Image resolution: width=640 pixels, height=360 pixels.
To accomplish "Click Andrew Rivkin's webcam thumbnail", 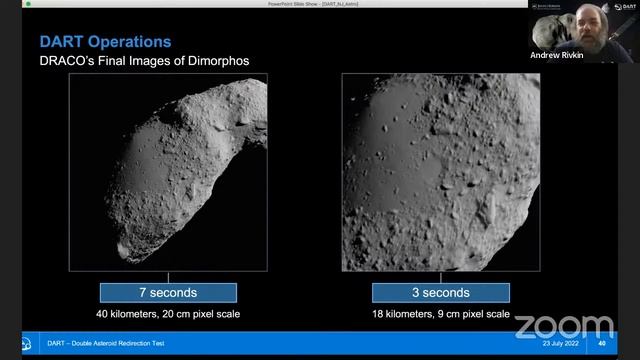I will pos(584,31).
